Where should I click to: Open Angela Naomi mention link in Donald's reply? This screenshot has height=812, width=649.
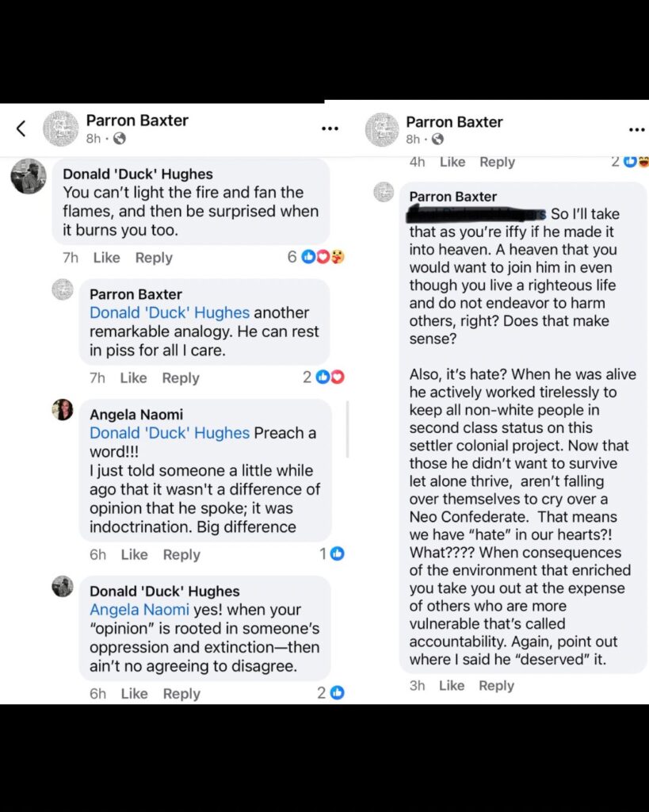(139, 610)
